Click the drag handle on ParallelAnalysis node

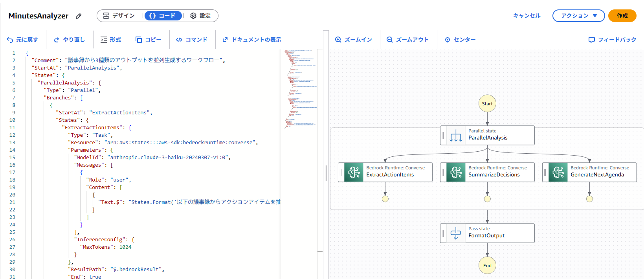[443, 135]
